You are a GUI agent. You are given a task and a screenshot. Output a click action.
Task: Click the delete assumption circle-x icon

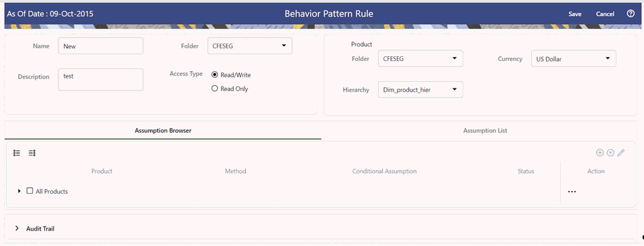tap(610, 153)
